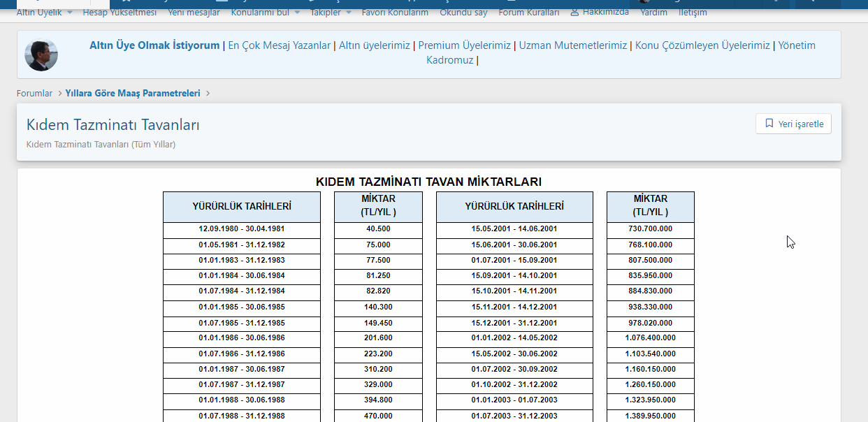The width and height of the screenshot is (868, 422).
Task: Click the bookmark icon in Yeri işaretle
Action: point(769,124)
